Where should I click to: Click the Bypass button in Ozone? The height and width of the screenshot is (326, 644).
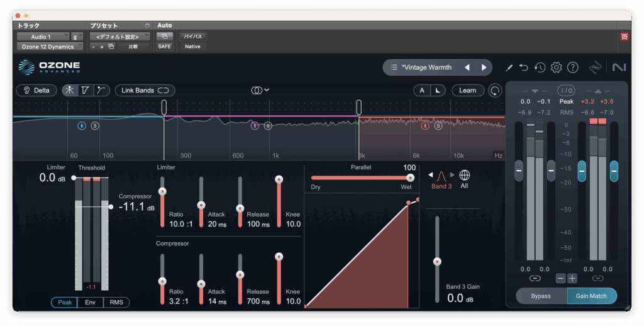point(541,296)
